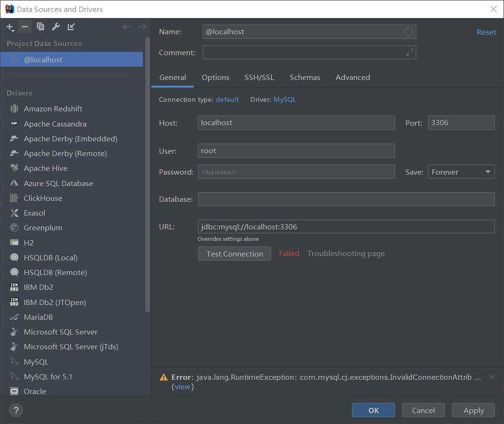Open driver settings wrench icon
The width and height of the screenshot is (504, 424).
click(56, 27)
